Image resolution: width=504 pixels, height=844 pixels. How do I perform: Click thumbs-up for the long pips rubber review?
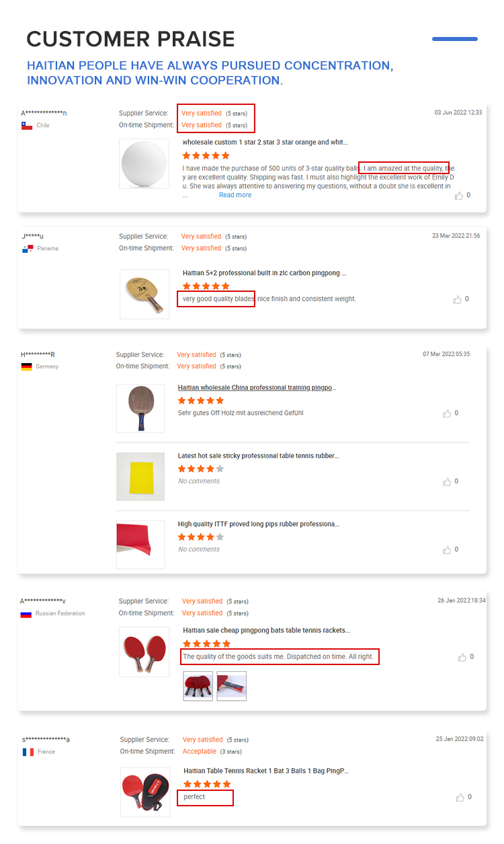[x=447, y=550]
